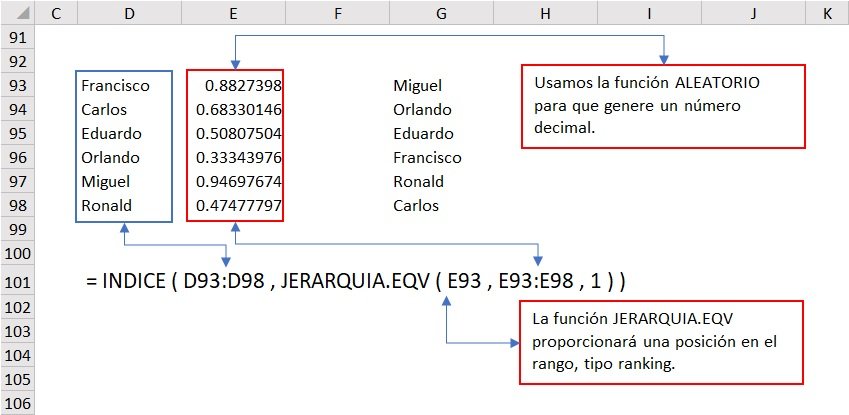The width and height of the screenshot is (849, 415).
Task: Select Carlos in column G
Action: point(416,206)
